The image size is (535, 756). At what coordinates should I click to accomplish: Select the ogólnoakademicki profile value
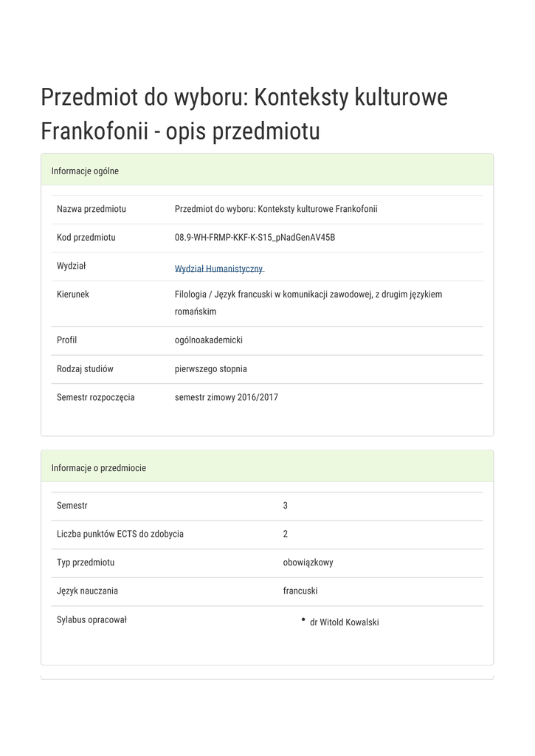pos(209,340)
